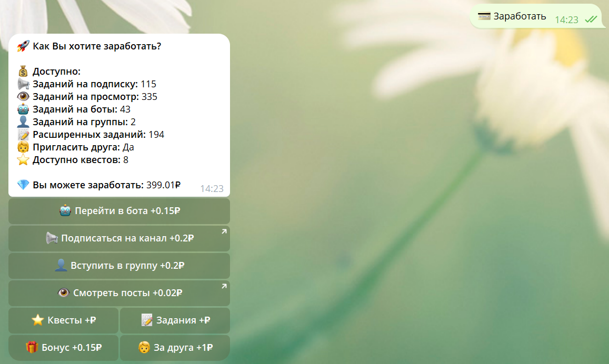
Task: Click the star emoji beside 'Доступно квестов'
Action: click(23, 160)
